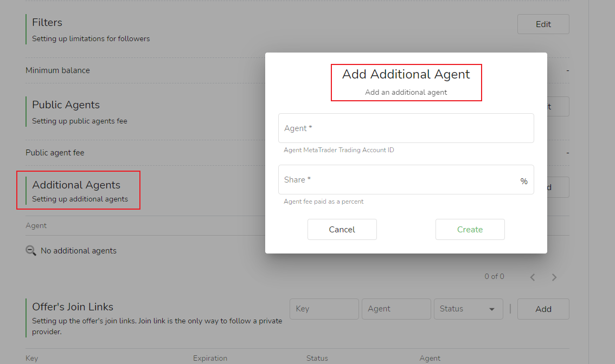This screenshot has width=615, height=364.
Task: Click the Status column header in table
Action: [317, 358]
